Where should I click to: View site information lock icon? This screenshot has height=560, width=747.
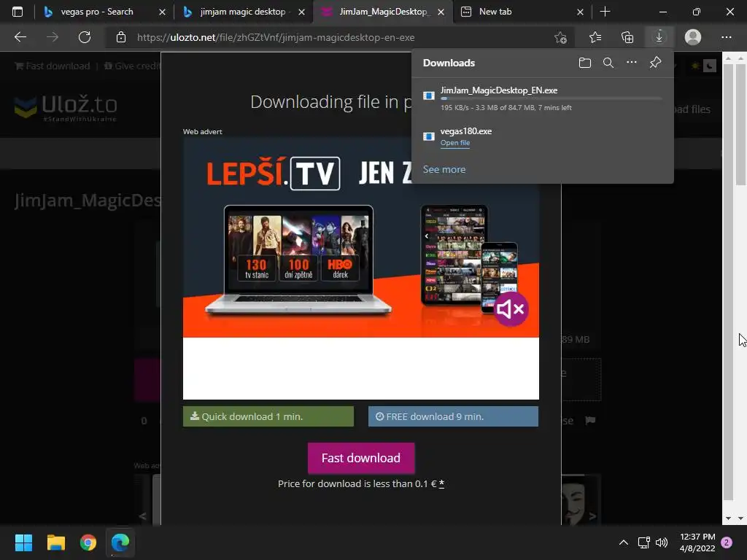coord(121,37)
